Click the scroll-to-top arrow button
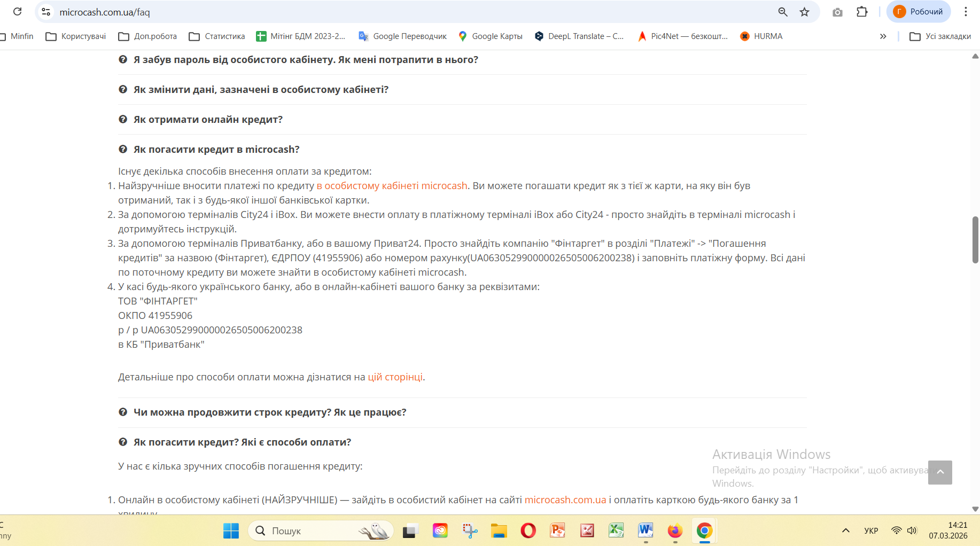The width and height of the screenshot is (980, 546). pyautogui.click(x=940, y=472)
